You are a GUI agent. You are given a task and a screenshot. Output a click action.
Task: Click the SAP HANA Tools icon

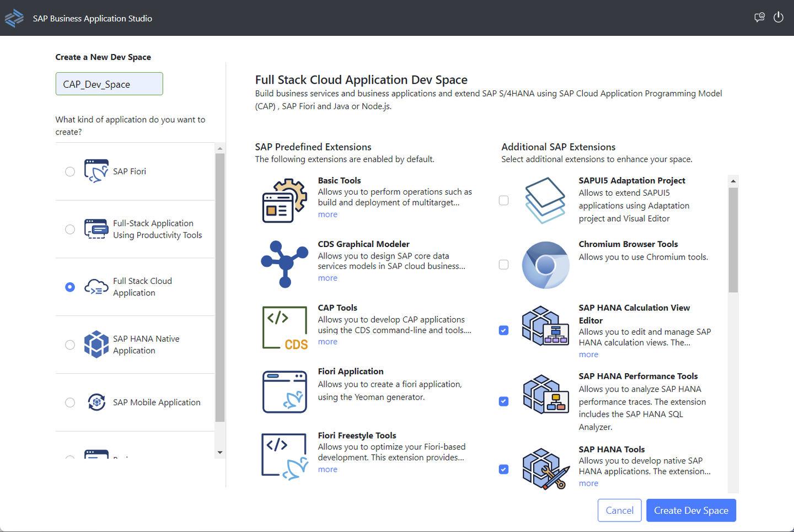[x=545, y=469]
